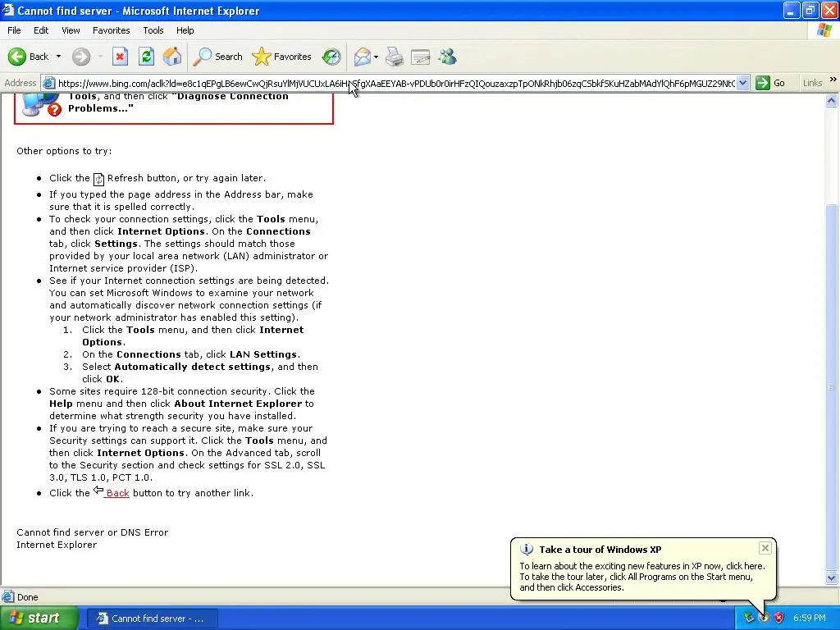Open the History toolbar icon
Image resolution: width=840 pixels, height=630 pixels.
tap(331, 57)
